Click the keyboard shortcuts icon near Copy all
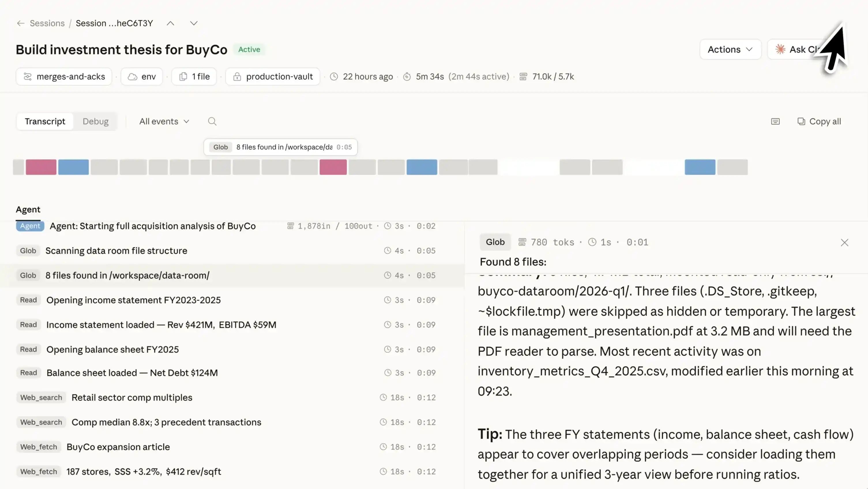Image resolution: width=868 pixels, height=489 pixels. pyautogui.click(x=775, y=122)
